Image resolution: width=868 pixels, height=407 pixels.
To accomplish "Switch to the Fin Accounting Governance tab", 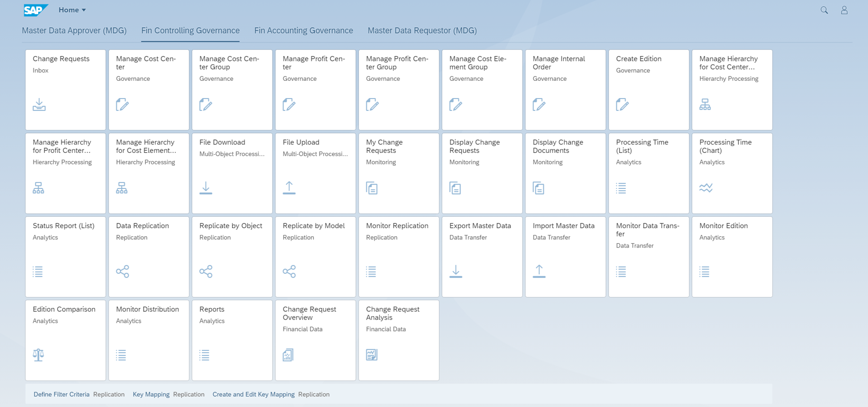I will (x=303, y=30).
